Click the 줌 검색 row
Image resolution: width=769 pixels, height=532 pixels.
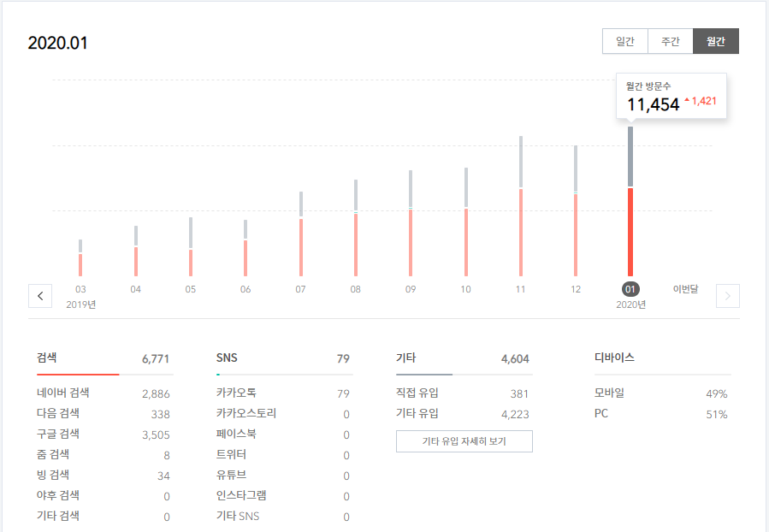click(x=103, y=455)
